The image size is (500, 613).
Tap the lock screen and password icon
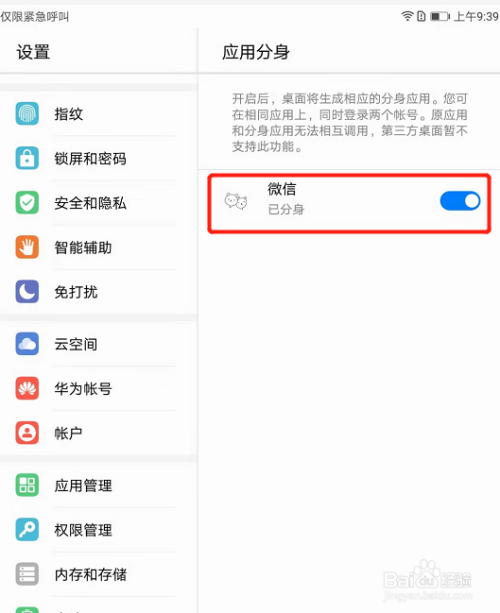tap(27, 158)
